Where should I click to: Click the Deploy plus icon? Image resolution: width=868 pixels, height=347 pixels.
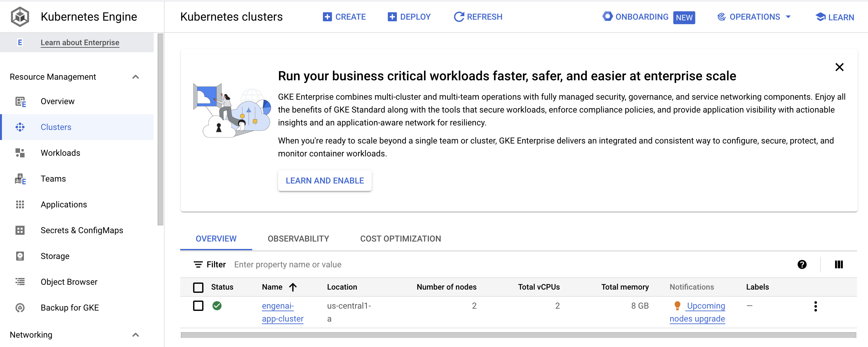(392, 17)
